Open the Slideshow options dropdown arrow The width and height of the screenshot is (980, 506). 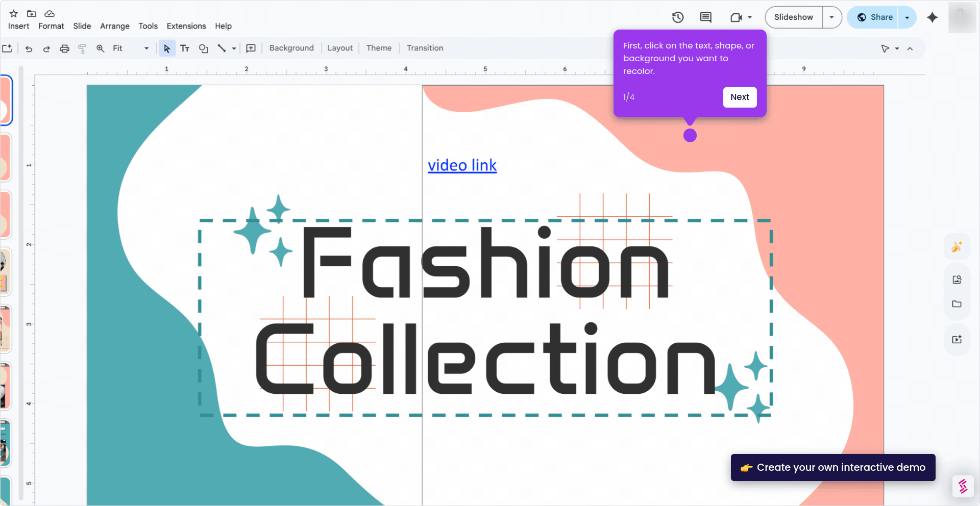(x=832, y=17)
